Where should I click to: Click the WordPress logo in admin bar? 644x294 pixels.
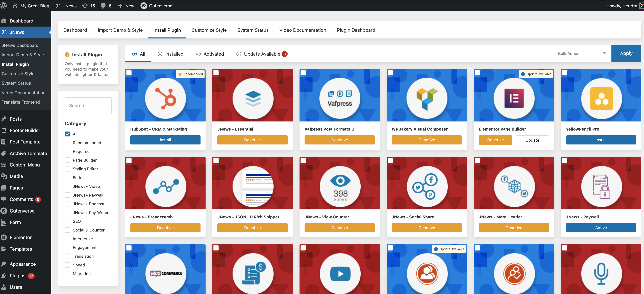(x=4, y=6)
